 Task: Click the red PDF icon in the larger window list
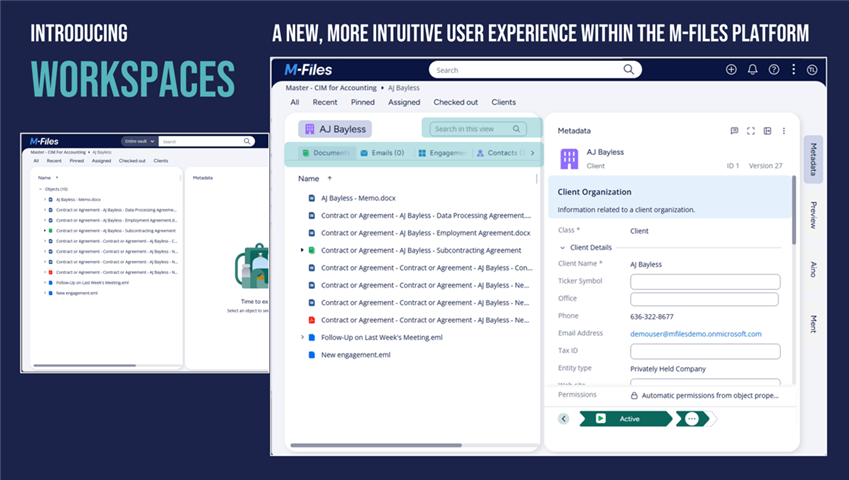(x=311, y=320)
